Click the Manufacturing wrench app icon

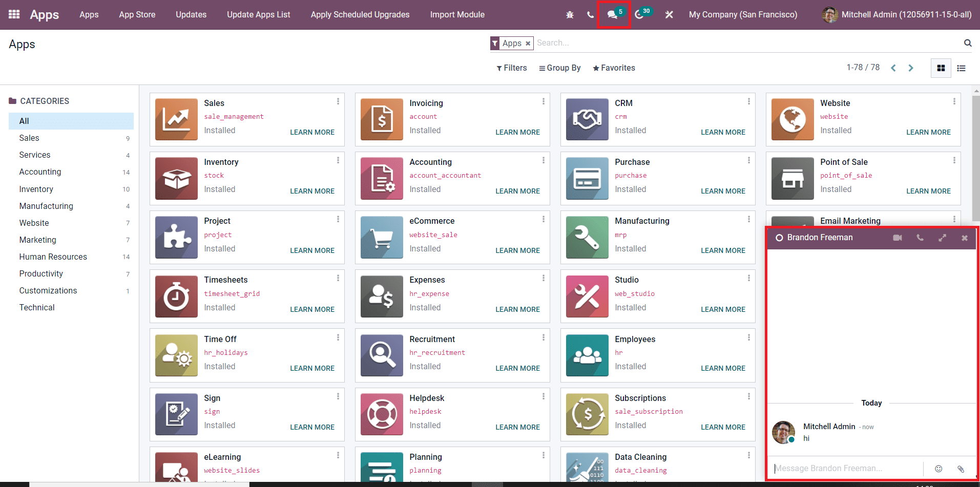[587, 238]
